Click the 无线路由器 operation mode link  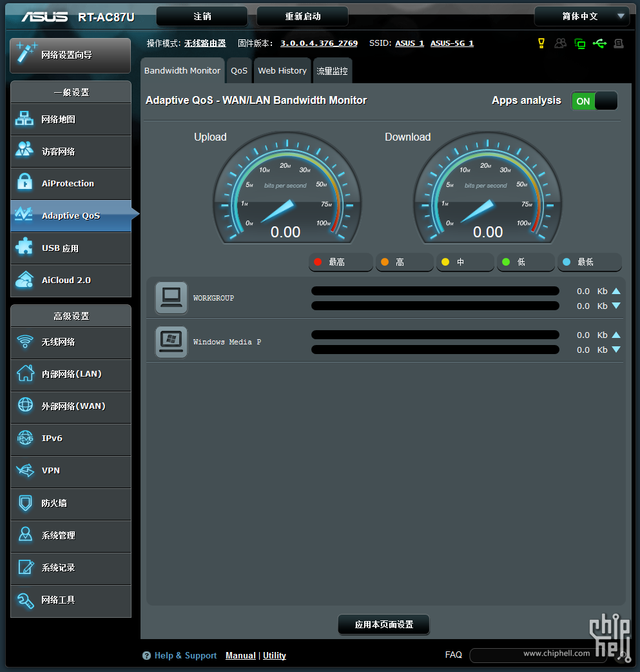205,43
